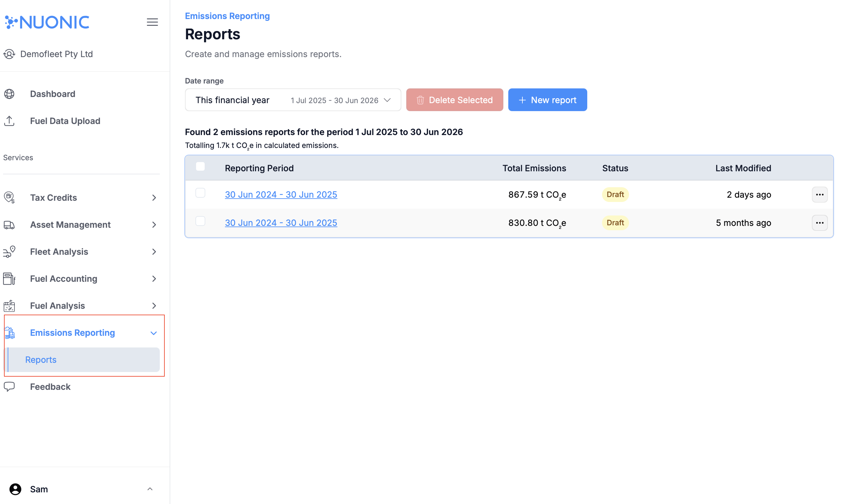
Task: Collapse the Emissions Reporting section chevron
Action: [x=154, y=333]
